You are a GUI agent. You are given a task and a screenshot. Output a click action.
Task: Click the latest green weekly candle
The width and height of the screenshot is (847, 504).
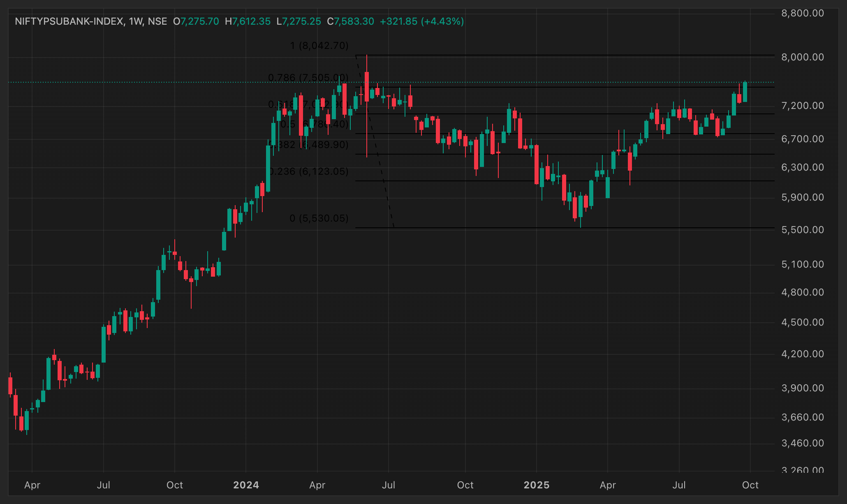click(x=745, y=92)
